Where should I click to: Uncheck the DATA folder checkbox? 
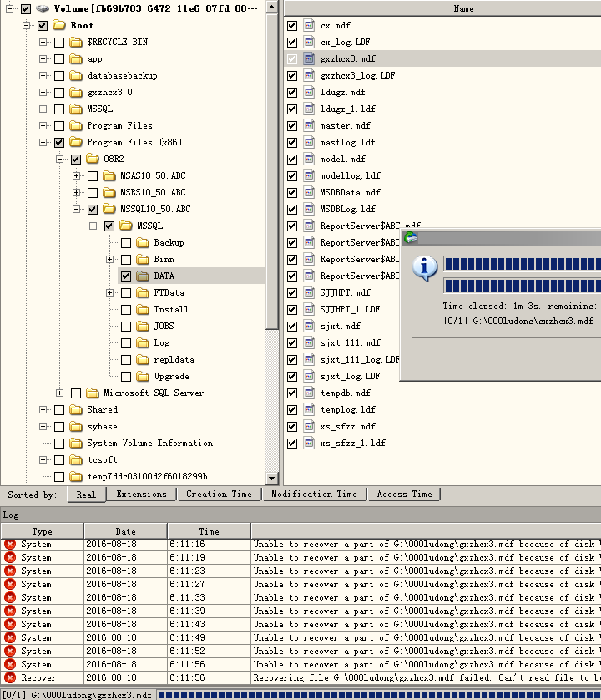coord(126,276)
